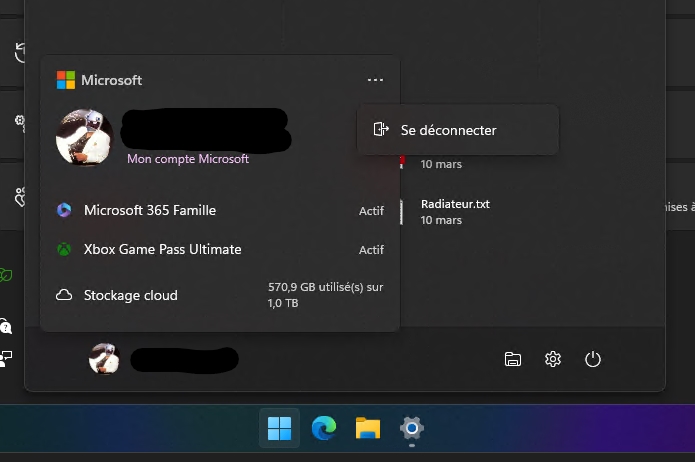Open the Power options button
Viewport: 695px width, 462px height.
tap(593, 359)
